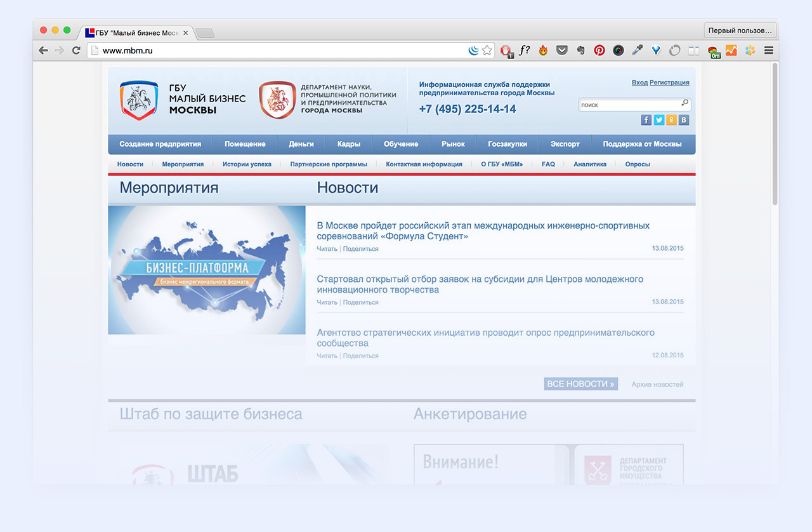The width and height of the screenshot is (812, 532).
Task: Reload the page with the refresh icon
Action: (x=76, y=50)
